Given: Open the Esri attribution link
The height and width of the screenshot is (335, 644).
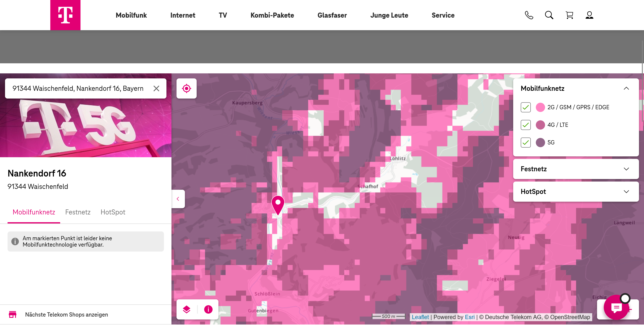Looking at the screenshot, I should [x=470, y=317].
